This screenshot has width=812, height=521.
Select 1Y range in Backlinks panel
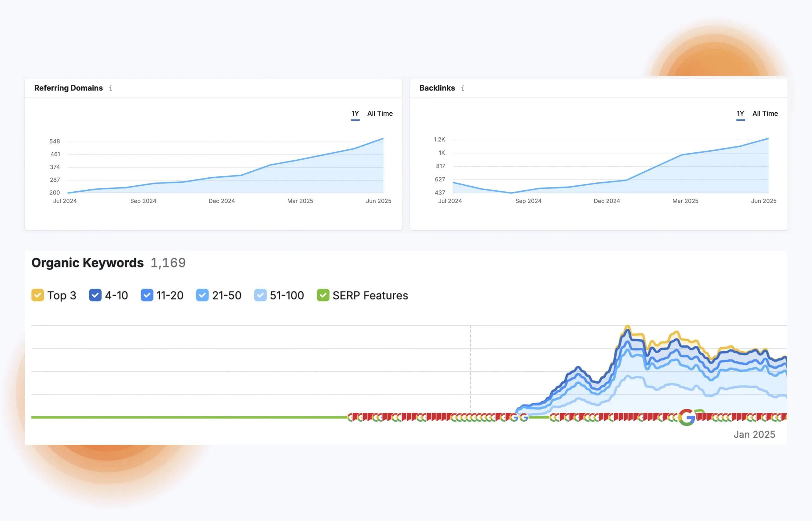[740, 114]
